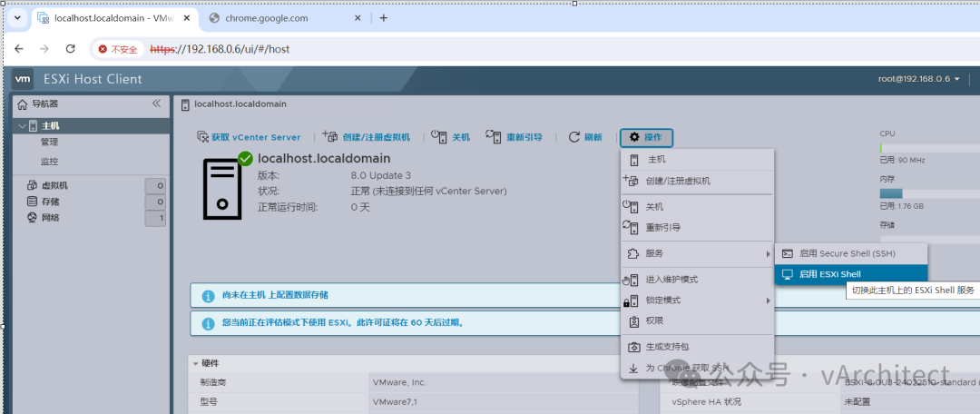The height and width of the screenshot is (414, 980).
Task: Click the localhost.localdomain breadcrumb title
Action: (x=240, y=103)
